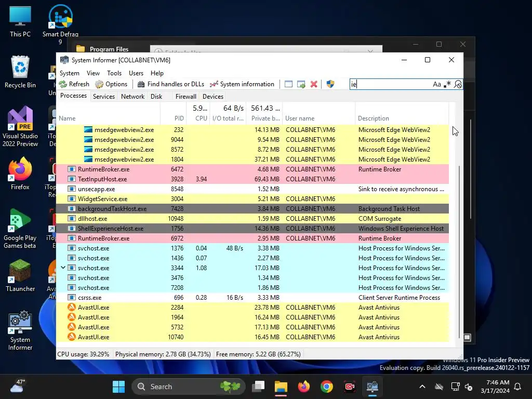The image size is (532, 399).
Task: Click the svchost.exe icon, PID 1376
Action: point(71,248)
